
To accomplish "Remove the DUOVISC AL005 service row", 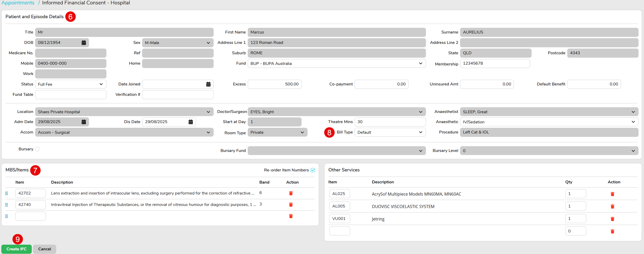I will click(x=612, y=206).
